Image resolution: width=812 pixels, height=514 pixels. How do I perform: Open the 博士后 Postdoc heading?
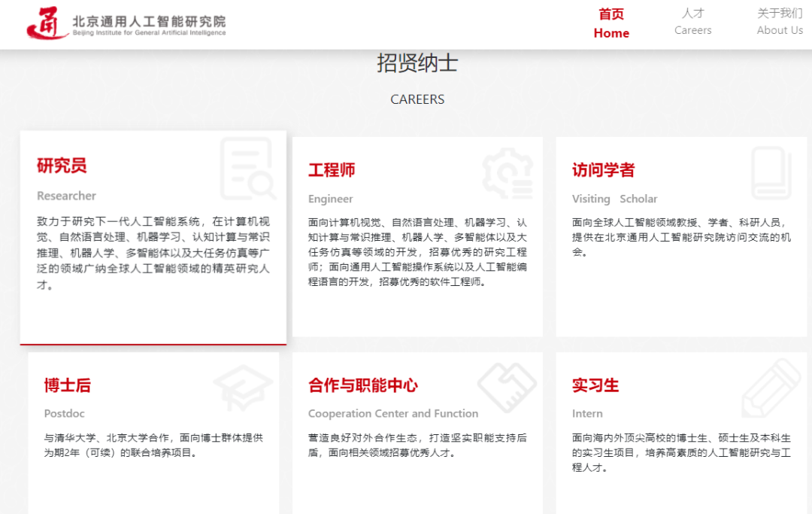pos(67,385)
